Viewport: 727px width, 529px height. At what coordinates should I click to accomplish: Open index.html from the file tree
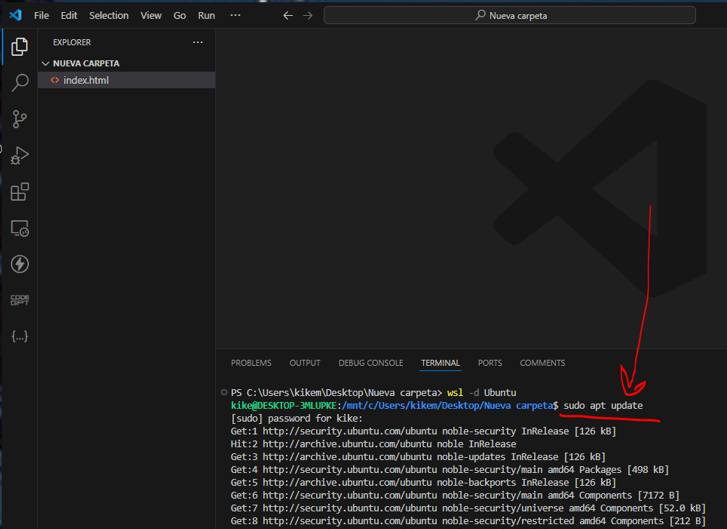tap(85, 80)
